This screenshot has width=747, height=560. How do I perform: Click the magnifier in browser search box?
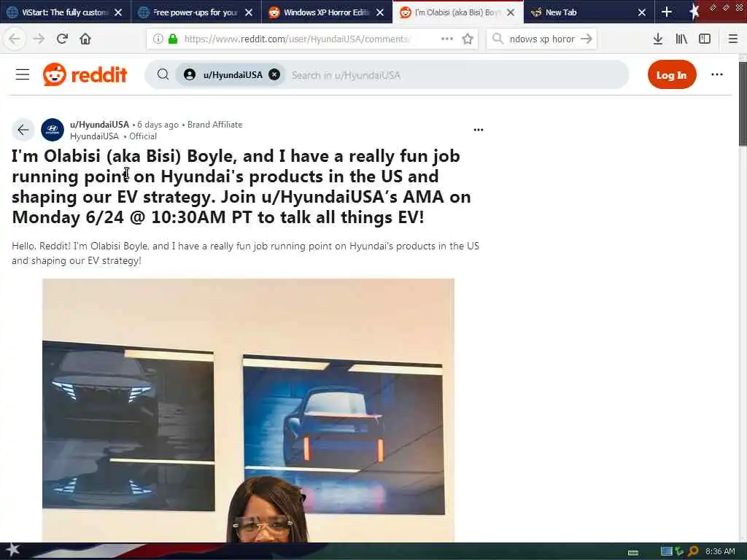coord(498,39)
